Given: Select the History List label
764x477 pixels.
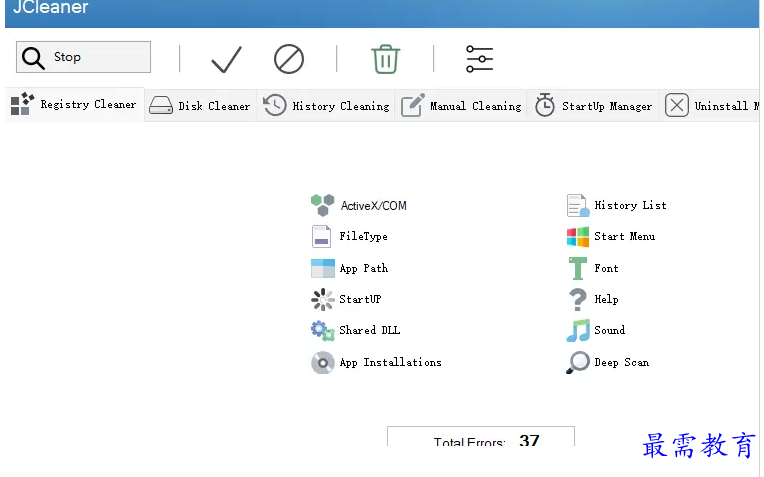Looking at the screenshot, I should pyautogui.click(x=630, y=205).
